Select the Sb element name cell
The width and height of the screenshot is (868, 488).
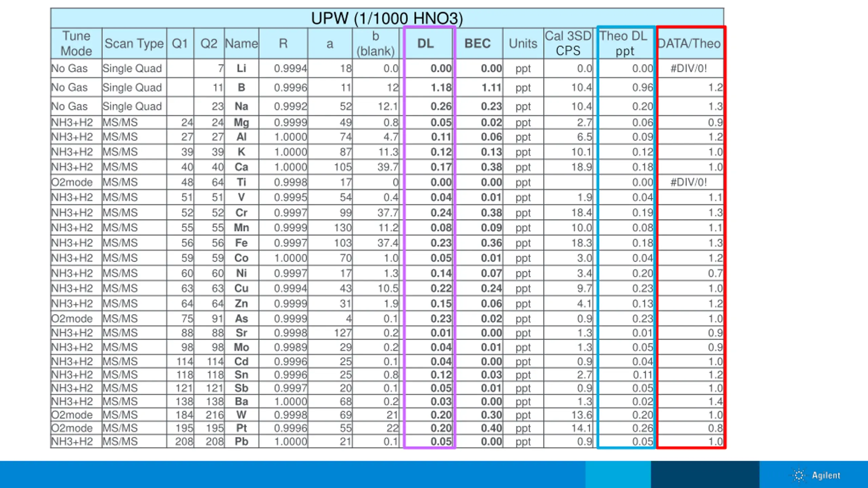[241, 388]
